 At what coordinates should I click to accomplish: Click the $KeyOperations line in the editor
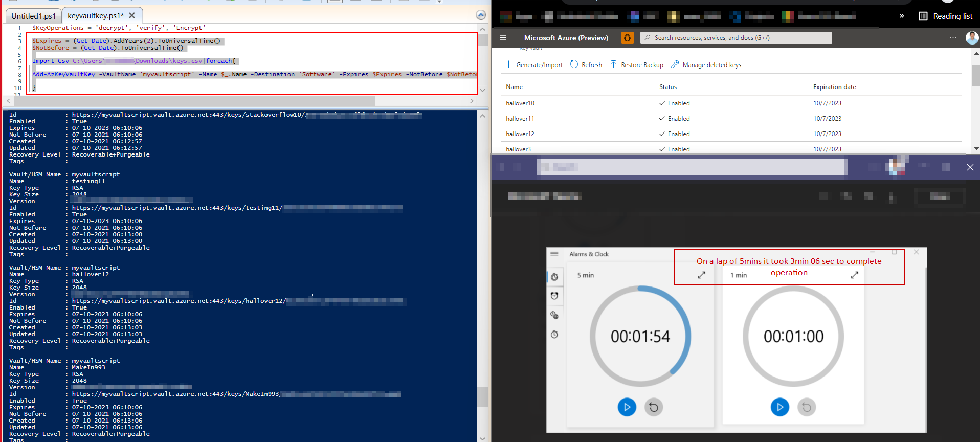(119, 28)
